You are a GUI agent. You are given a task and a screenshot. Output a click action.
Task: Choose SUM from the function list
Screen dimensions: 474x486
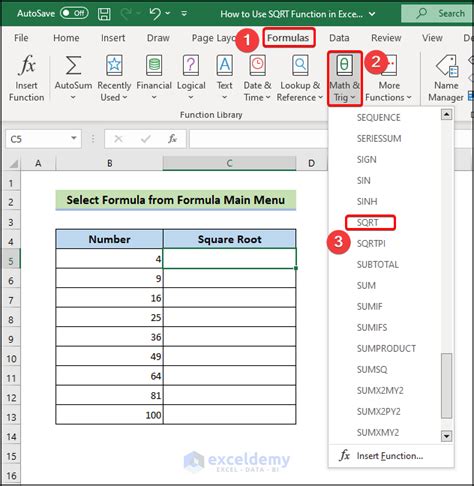366,286
